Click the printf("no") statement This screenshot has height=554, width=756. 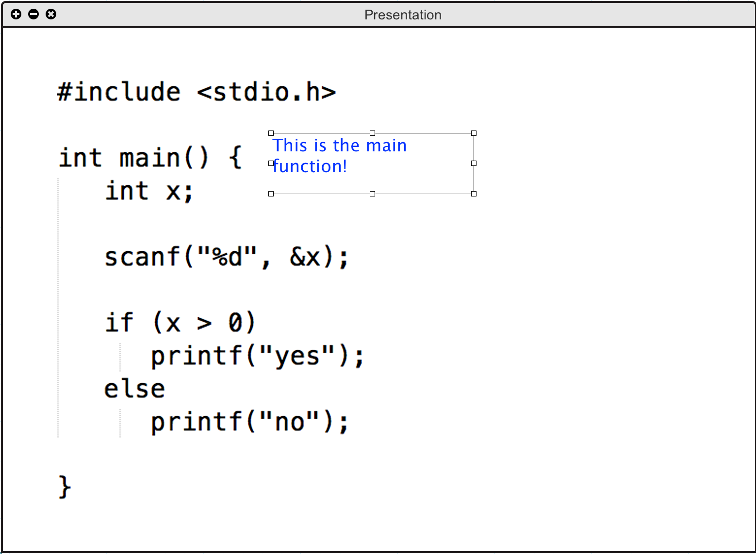[249, 422]
